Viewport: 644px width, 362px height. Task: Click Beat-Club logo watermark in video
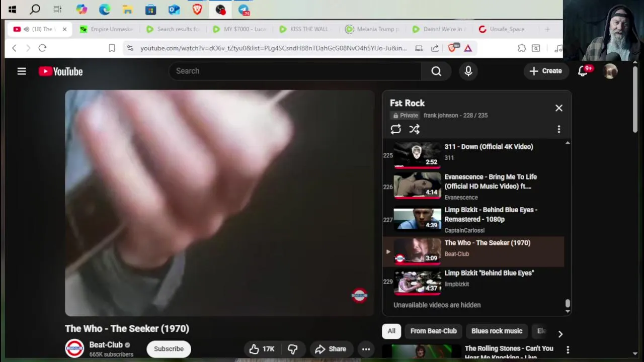(x=359, y=296)
